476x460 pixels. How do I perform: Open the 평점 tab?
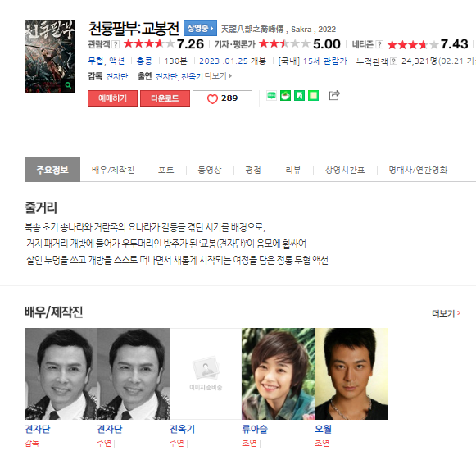coord(253,170)
